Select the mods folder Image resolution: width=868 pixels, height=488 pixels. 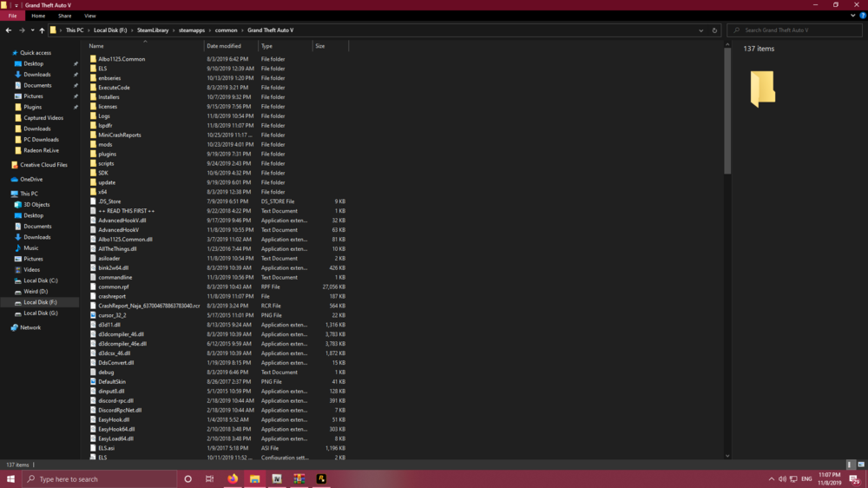click(105, 144)
